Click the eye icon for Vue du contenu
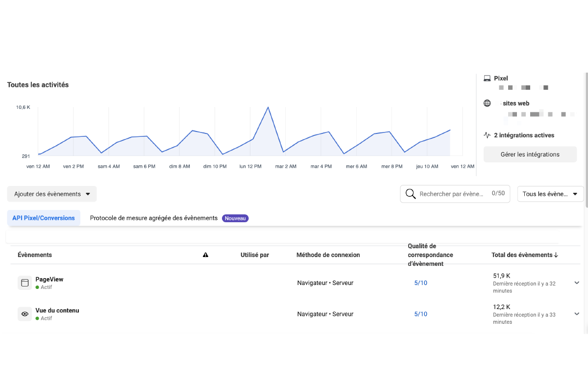The width and height of the screenshot is (588, 390). tap(25, 314)
